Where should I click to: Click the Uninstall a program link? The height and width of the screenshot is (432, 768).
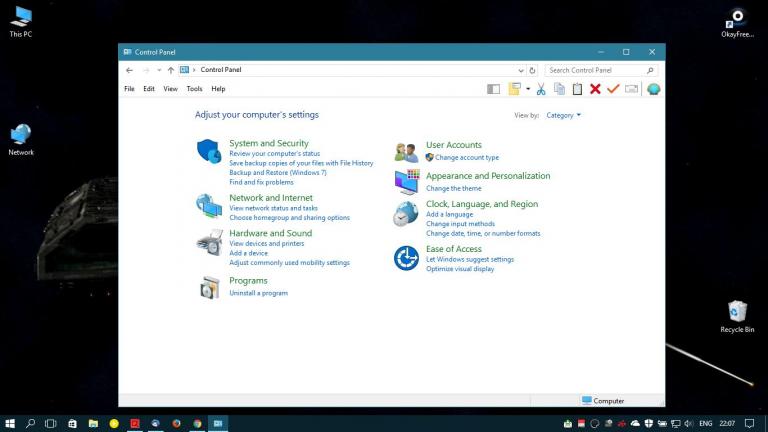(258, 293)
